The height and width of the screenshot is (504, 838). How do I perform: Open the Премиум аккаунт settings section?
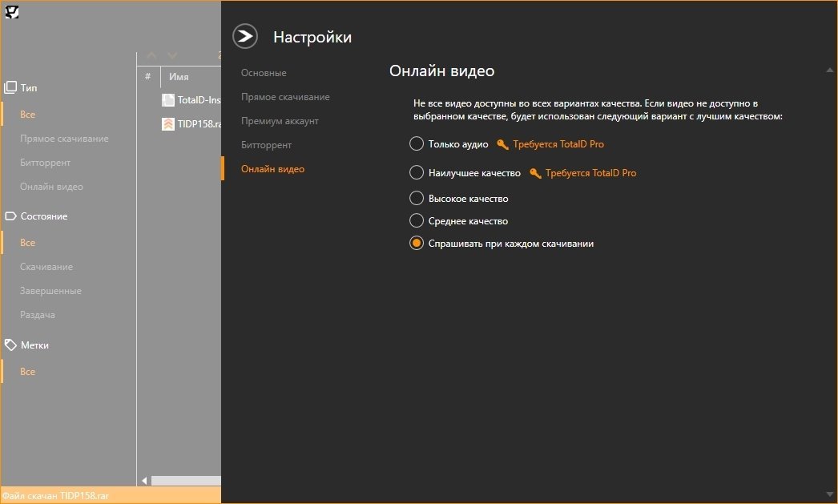point(280,121)
